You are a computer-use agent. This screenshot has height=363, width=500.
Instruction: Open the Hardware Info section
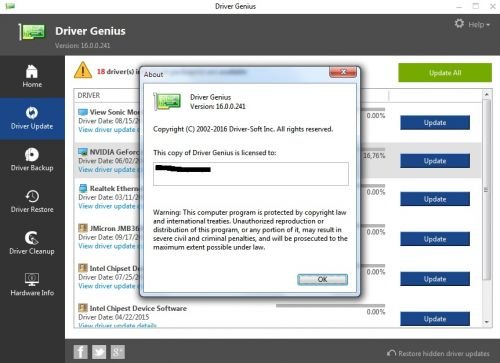pyautogui.click(x=32, y=285)
